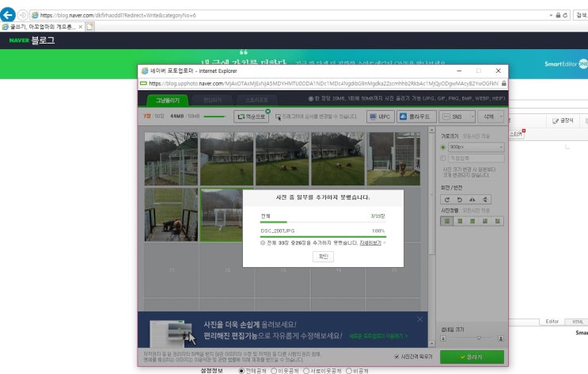Go back with the browser back arrow
Viewport: 588px width, 374px height.
click(x=7, y=15)
